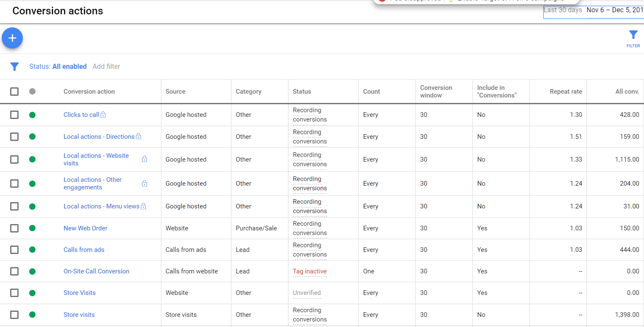Tick the select-all header checkbox
The width and height of the screenshot is (644, 327).
tap(14, 92)
